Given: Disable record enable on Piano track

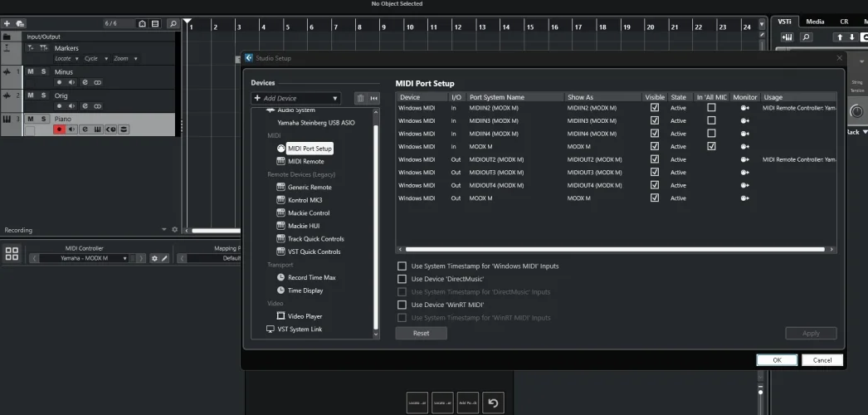Looking at the screenshot, I should [x=59, y=129].
